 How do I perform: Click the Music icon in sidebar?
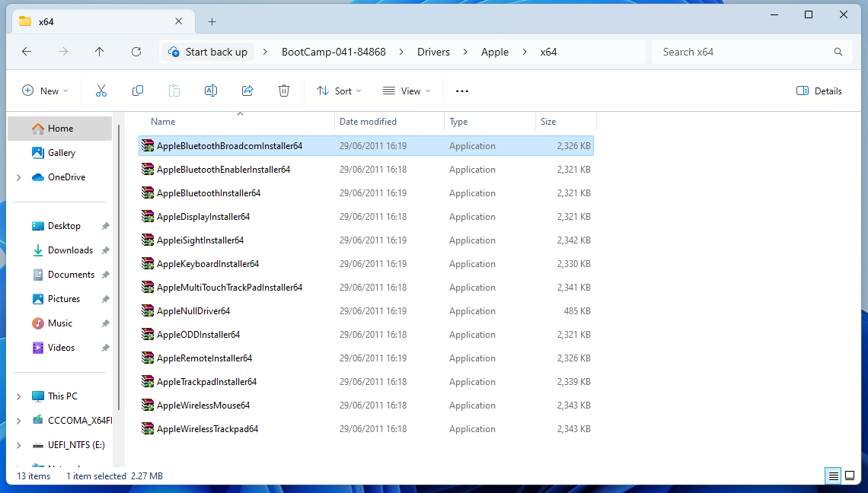point(37,323)
